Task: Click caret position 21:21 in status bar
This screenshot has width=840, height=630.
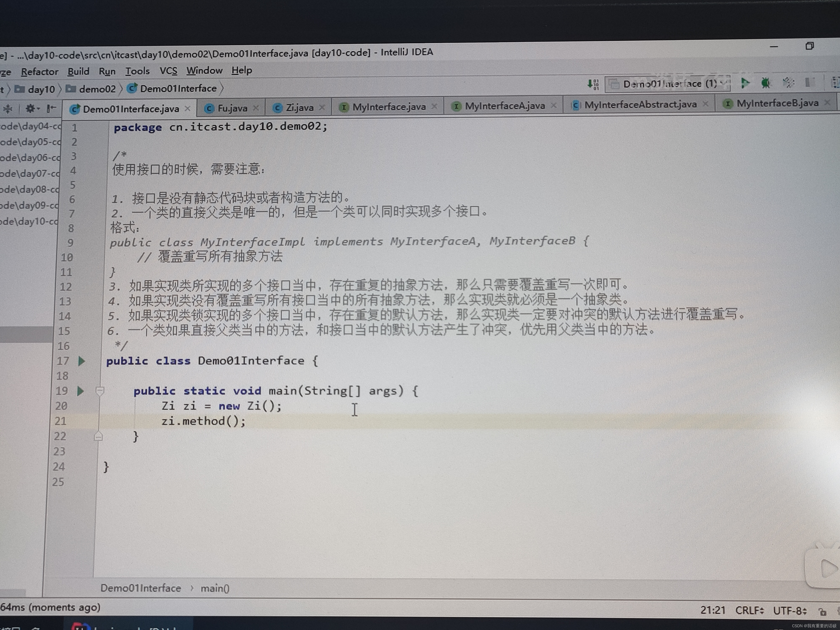Action: pyautogui.click(x=713, y=610)
